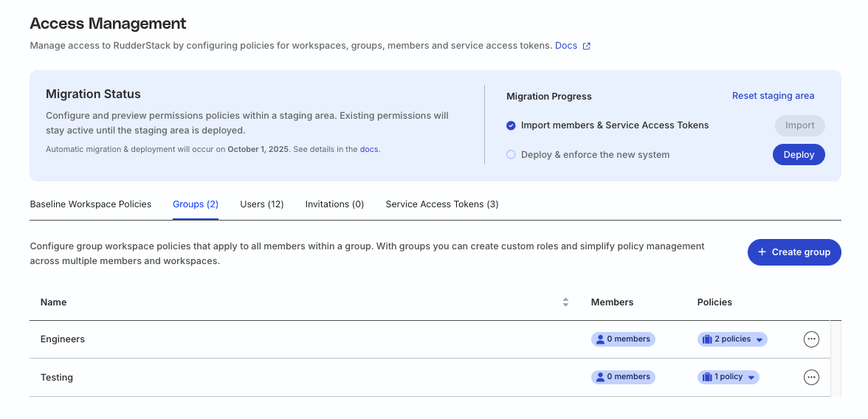The height and width of the screenshot is (419, 868).
Task: Expand the Testing 1 policy dropdown
Action: [x=751, y=378]
